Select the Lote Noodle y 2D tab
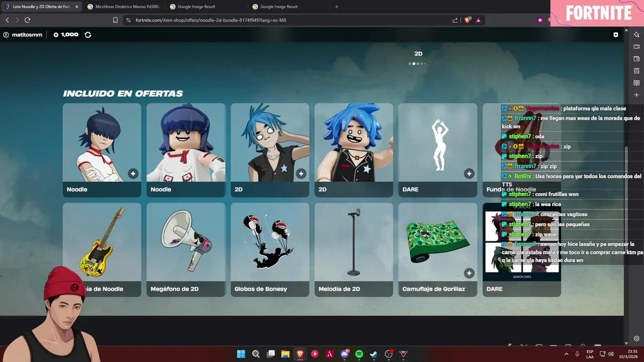This screenshot has width=644, height=362. pos(41,7)
